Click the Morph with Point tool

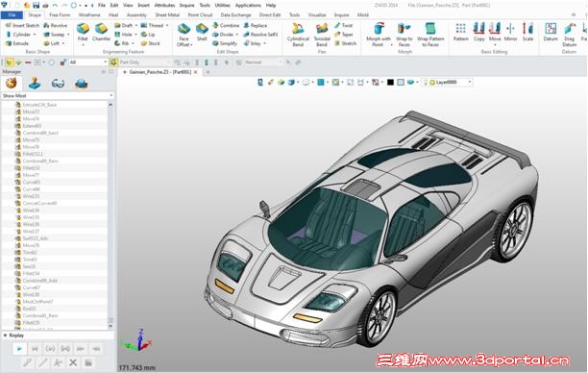click(379, 35)
